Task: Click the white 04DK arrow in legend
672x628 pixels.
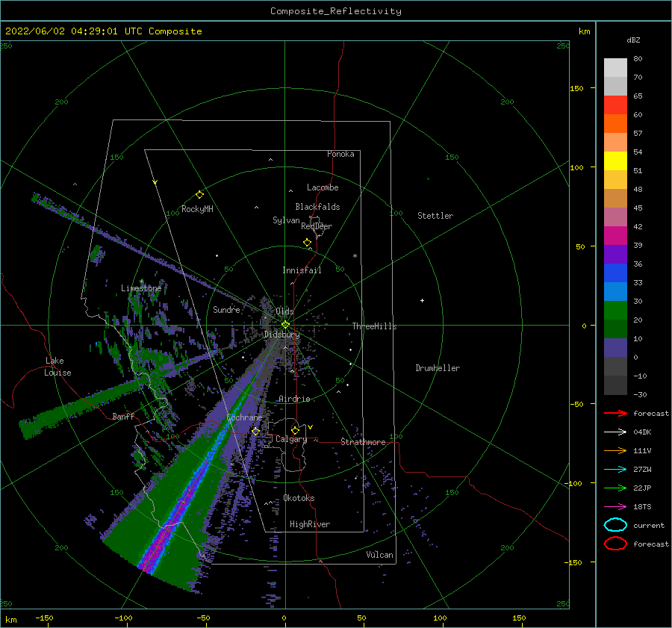Action: click(615, 432)
